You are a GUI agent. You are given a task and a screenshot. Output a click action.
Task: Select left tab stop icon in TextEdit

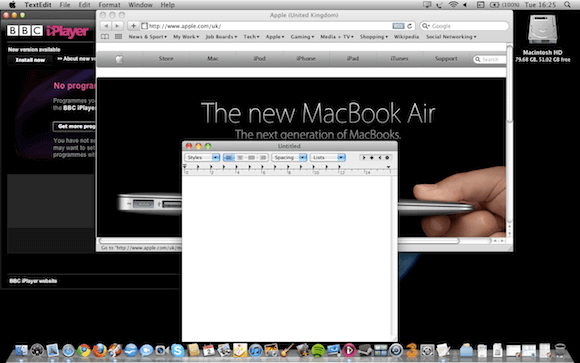pyautogui.click(x=364, y=158)
